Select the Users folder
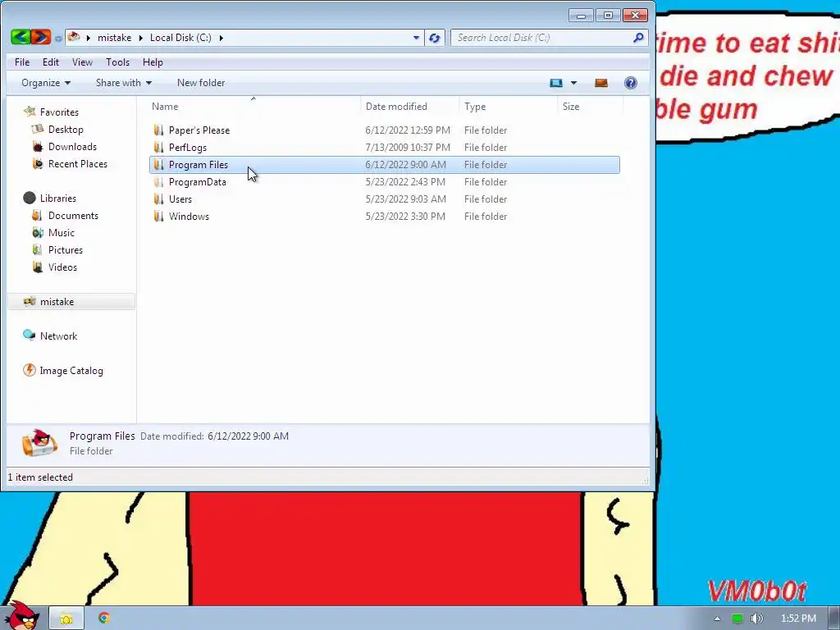The height and width of the screenshot is (630, 840). [x=180, y=199]
